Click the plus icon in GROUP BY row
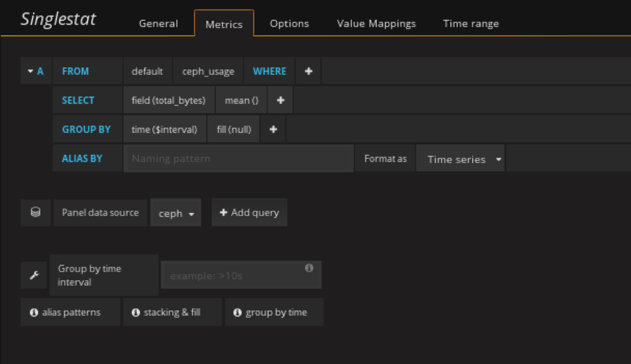Image resolution: width=631 pixels, height=364 pixels. point(273,130)
